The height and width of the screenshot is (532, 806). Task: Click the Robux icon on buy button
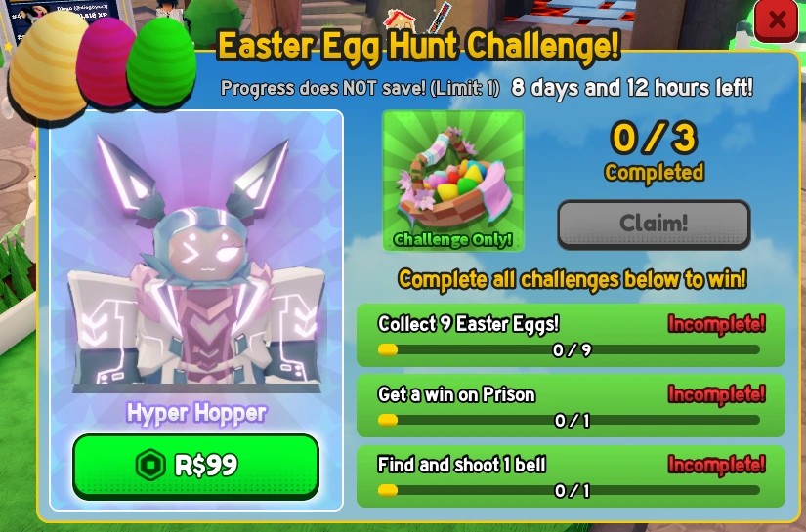(x=150, y=465)
